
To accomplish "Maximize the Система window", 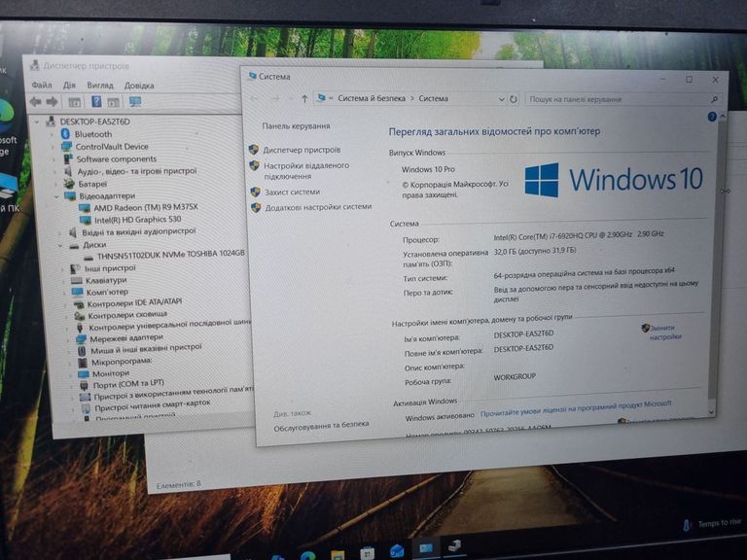I will (x=689, y=80).
